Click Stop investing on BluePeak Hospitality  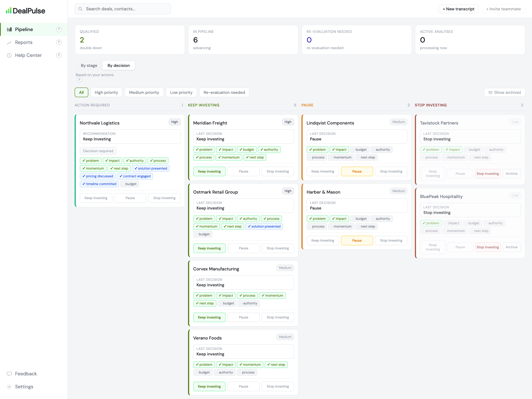(488, 247)
